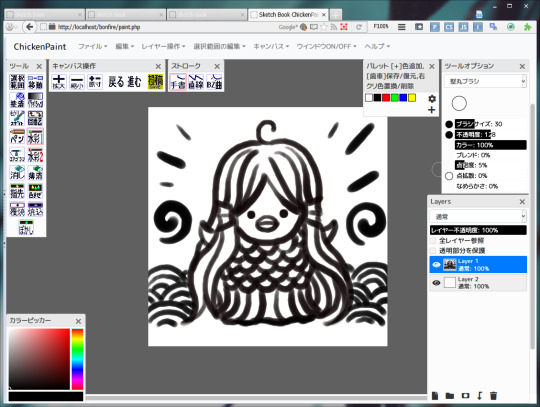Choose BZ曲 bezier curve stroke mode
The height and width of the screenshot is (407, 540).
(x=214, y=82)
